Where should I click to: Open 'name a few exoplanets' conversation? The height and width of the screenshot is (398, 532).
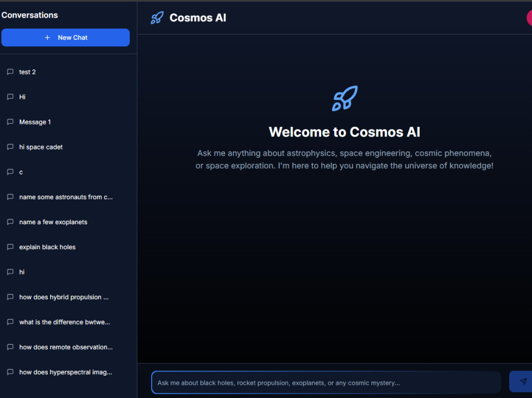65,222
